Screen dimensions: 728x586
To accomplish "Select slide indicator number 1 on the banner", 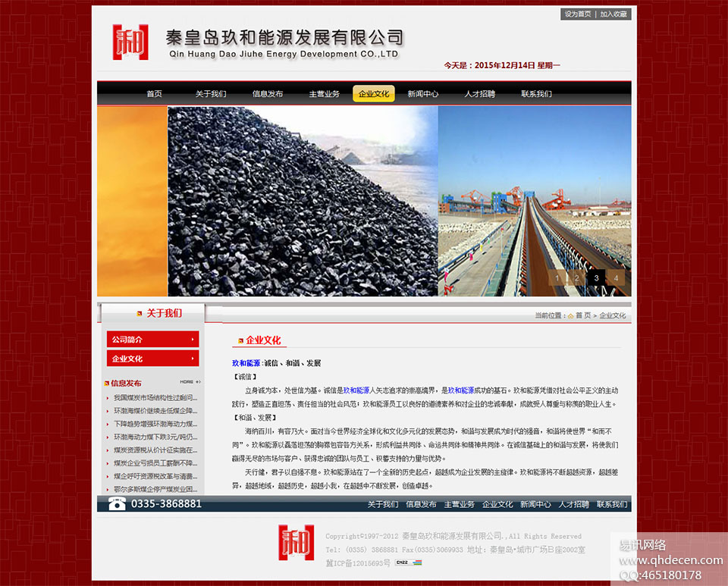I will [x=557, y=279].
